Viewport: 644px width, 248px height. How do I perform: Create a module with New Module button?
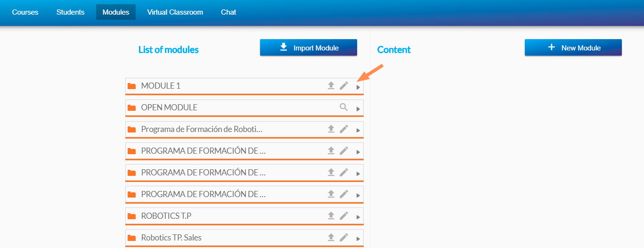coord(573,48)
